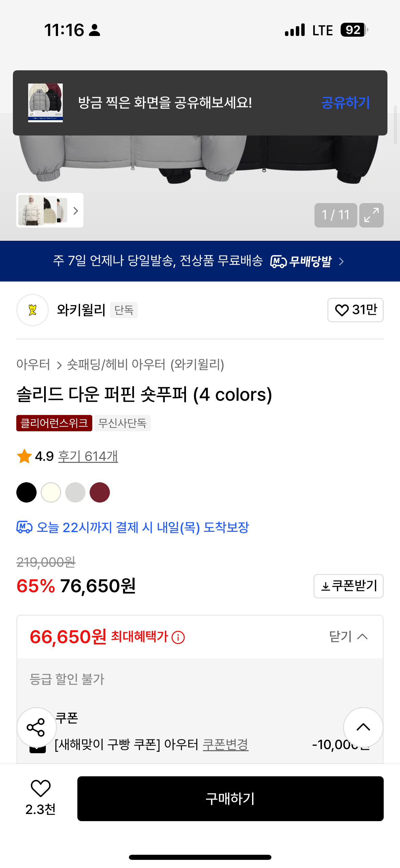400x868 pixels.
Task: Open the 무배당발 free shipping banner
Action: (x=200, y=261)
